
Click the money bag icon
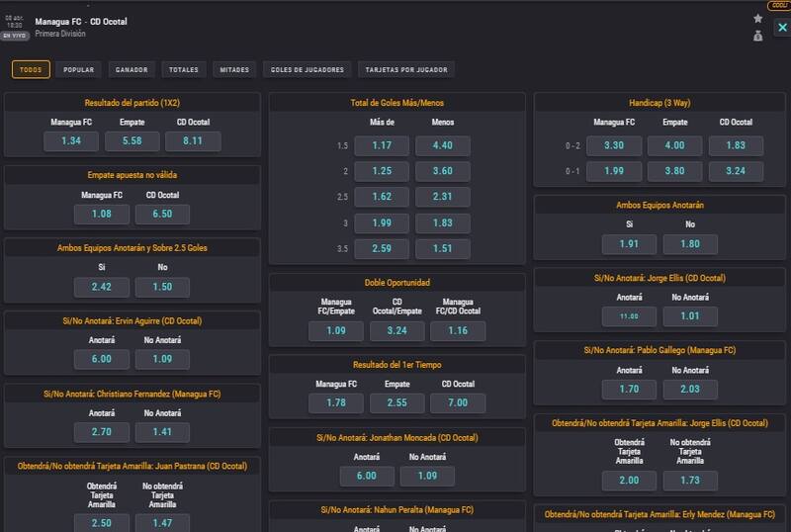pyautogui.click(x=757, y=36)
